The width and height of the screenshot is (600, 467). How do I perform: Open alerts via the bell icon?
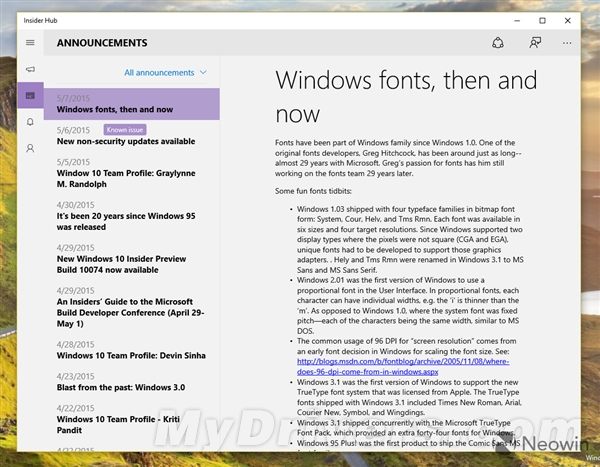click(x=30, y=122)
